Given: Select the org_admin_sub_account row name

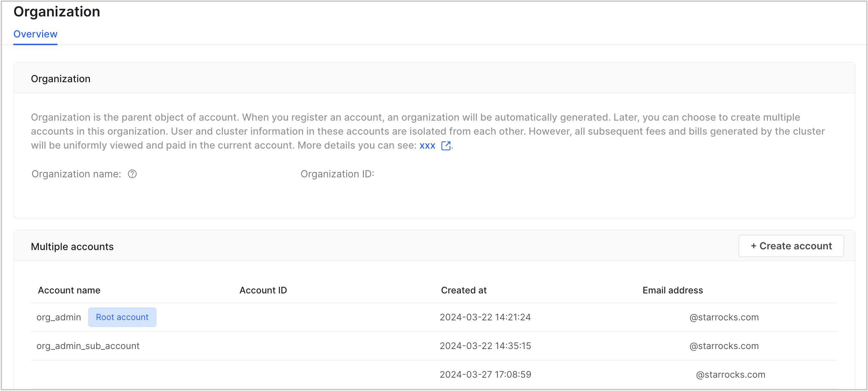Looking at the screenshot, I should click(88, 346).
